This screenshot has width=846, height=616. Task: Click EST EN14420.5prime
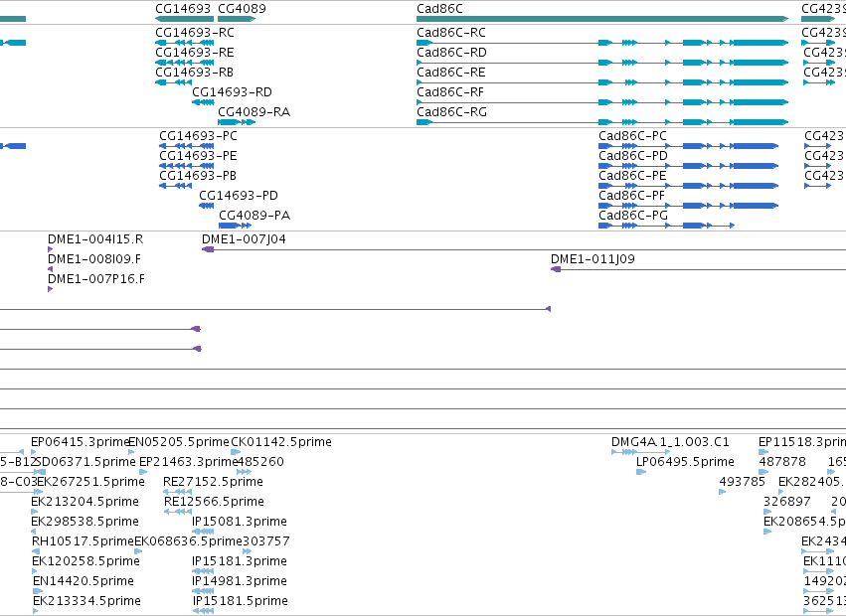[84, 581]
